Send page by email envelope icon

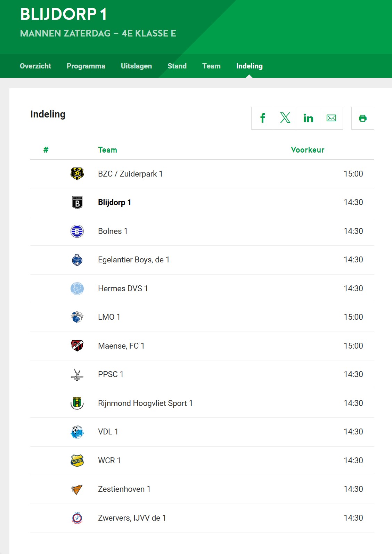point(332,118)
